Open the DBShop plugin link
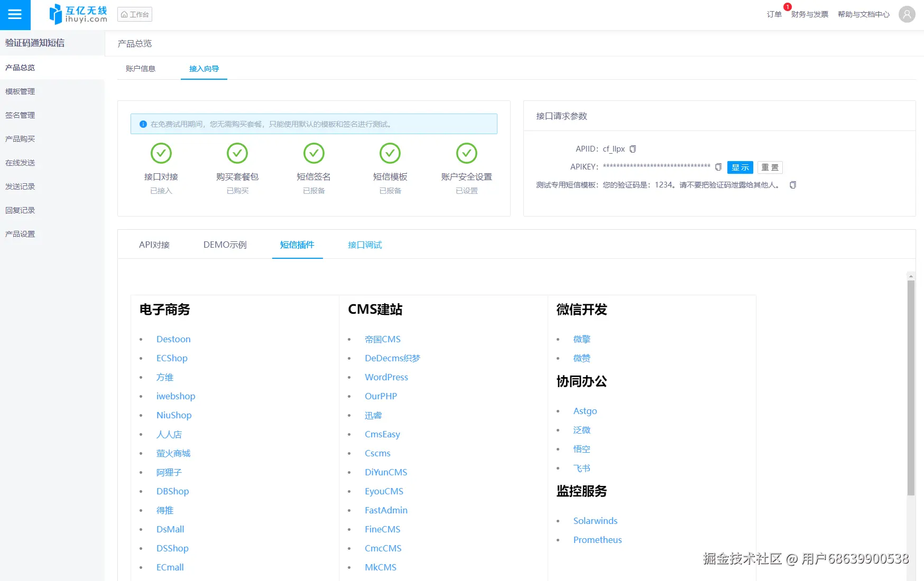Viewport: 924px width, 581px height. point(172,491)
